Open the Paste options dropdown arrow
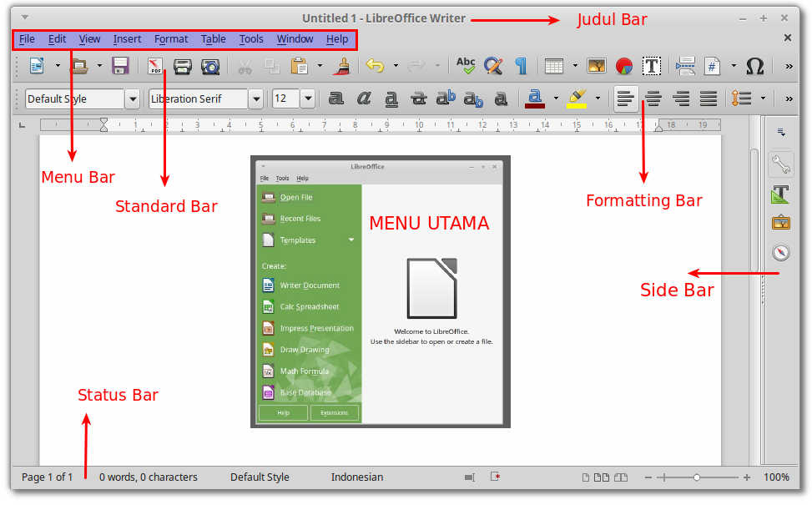Image resolution: width=812 pixels, height=505 pixels. 320,66
